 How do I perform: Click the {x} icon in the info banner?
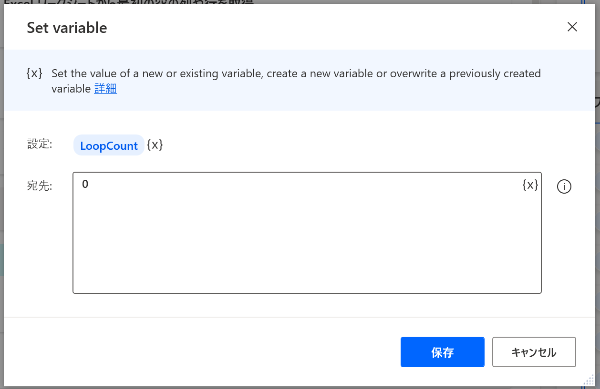coord(34,73)
